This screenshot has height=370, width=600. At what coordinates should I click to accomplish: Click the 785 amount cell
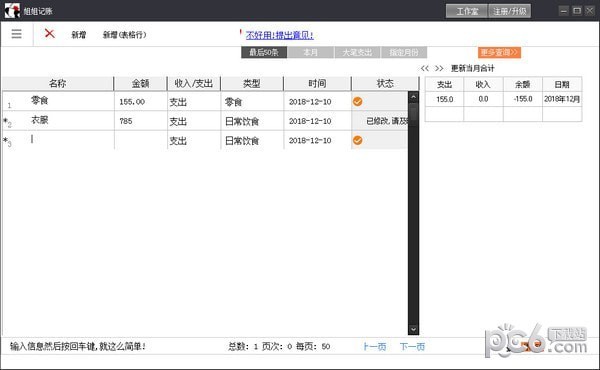coord(140,121)
